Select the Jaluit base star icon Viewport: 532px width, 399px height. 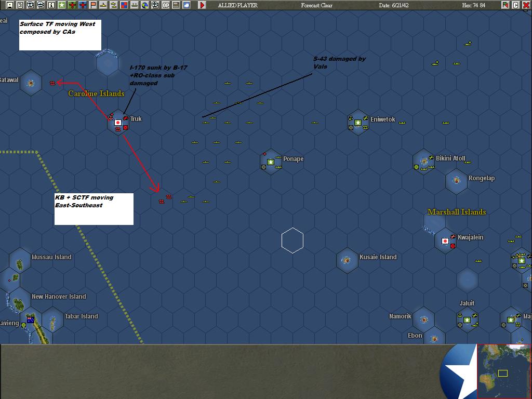point(467,320)
